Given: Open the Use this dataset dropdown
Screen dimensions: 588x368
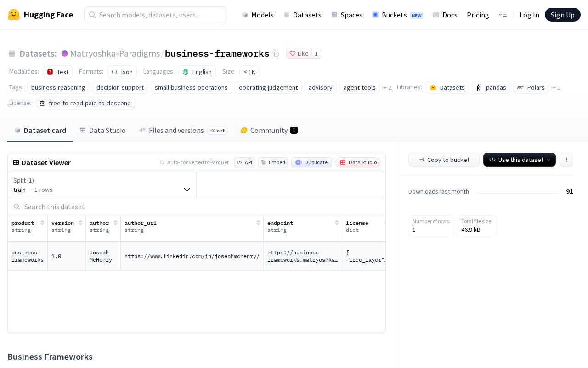Looking at the screenshot, I should coord(520,160).
